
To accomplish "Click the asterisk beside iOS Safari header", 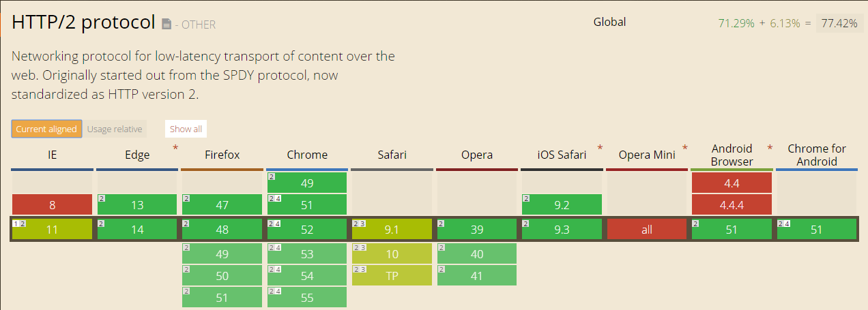I will point(600,148).
